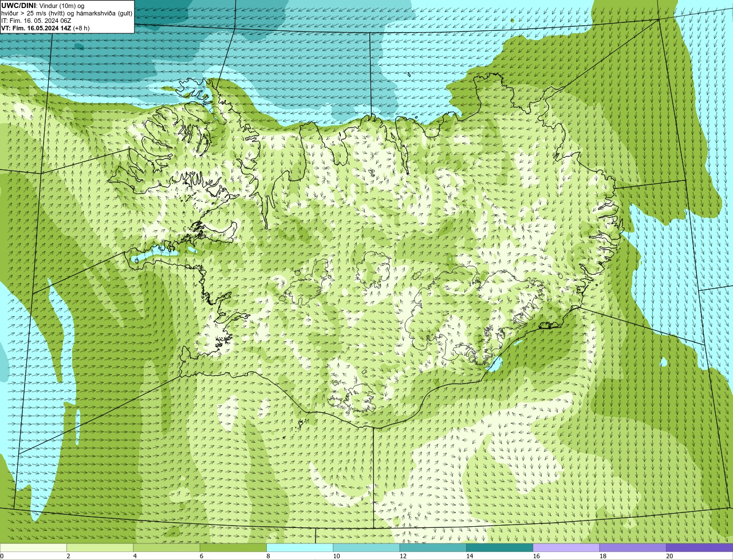This screenshot has height=560, width=733.
Task: Click the scale label "6"
Action: (202, 556)
